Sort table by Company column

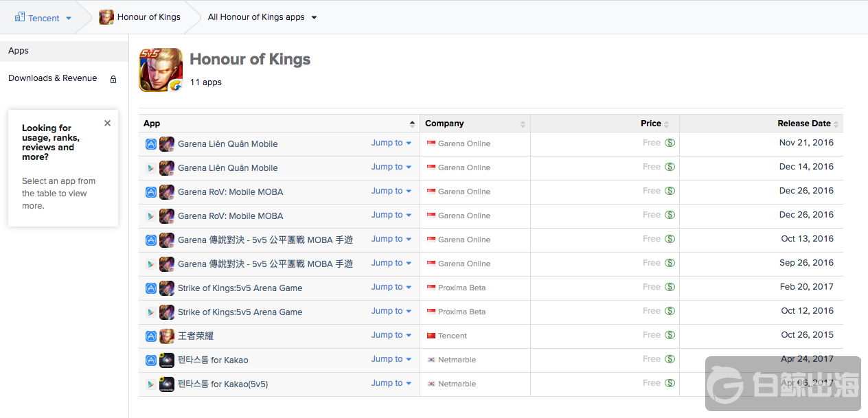click(x=523, y=124)
